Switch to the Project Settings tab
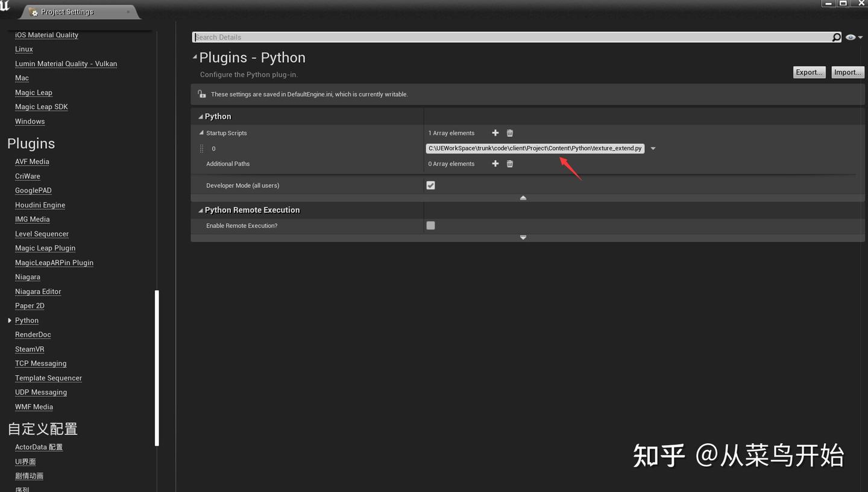This screenshot has width=868, height=492. 66,11
